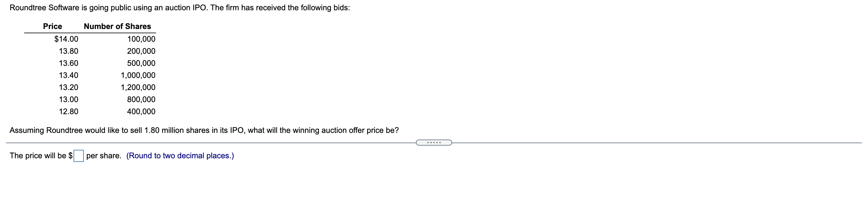Click the 13.20 price value
The image size is (868, 206).
(69, 87)
